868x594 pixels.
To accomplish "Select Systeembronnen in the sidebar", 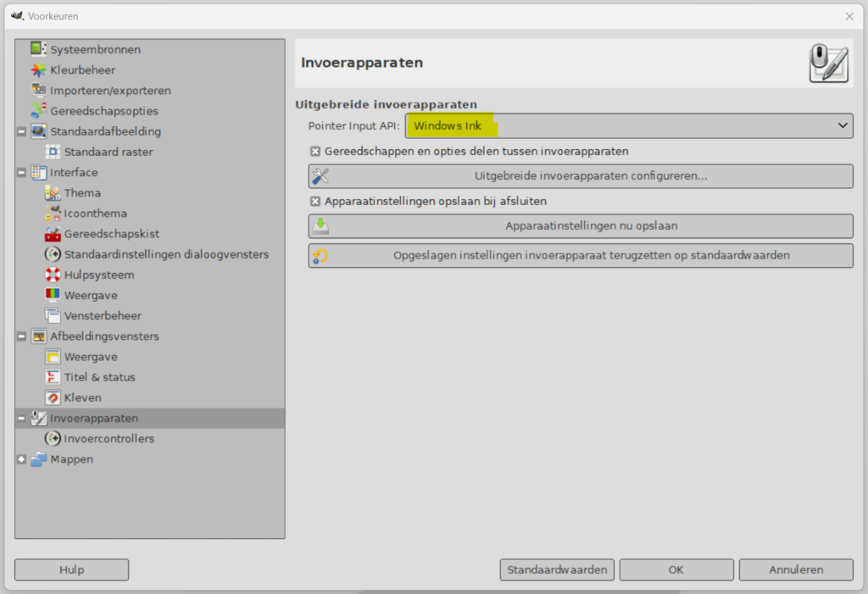I will click(x=95, y=50).
